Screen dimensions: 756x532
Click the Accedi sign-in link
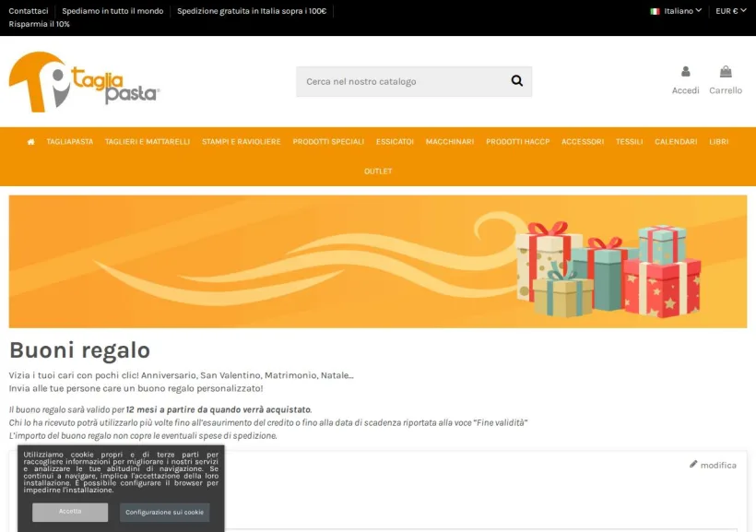686,90
